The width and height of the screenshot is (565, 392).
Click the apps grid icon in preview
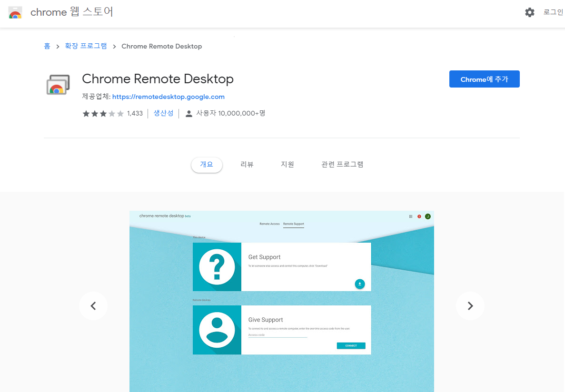coord(411,216)
